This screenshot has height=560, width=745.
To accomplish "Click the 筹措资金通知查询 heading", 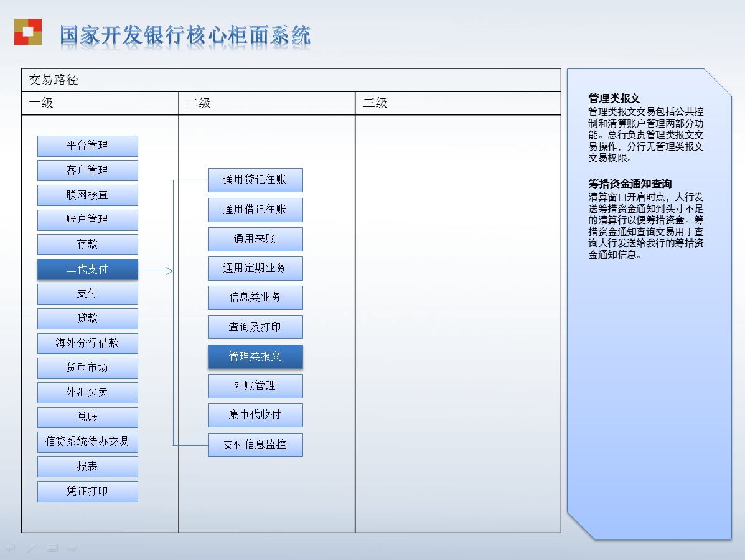I will click(x=630, y=184).
